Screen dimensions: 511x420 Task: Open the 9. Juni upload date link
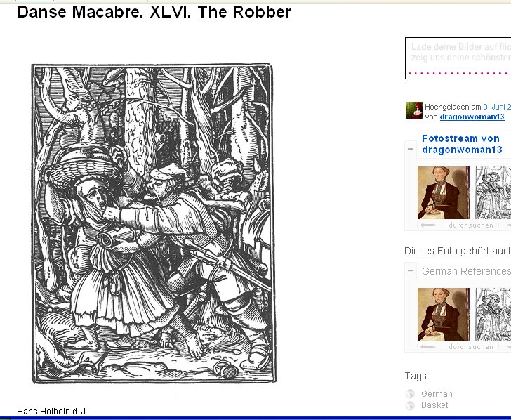pyautogui.click(x=497, y=107)
